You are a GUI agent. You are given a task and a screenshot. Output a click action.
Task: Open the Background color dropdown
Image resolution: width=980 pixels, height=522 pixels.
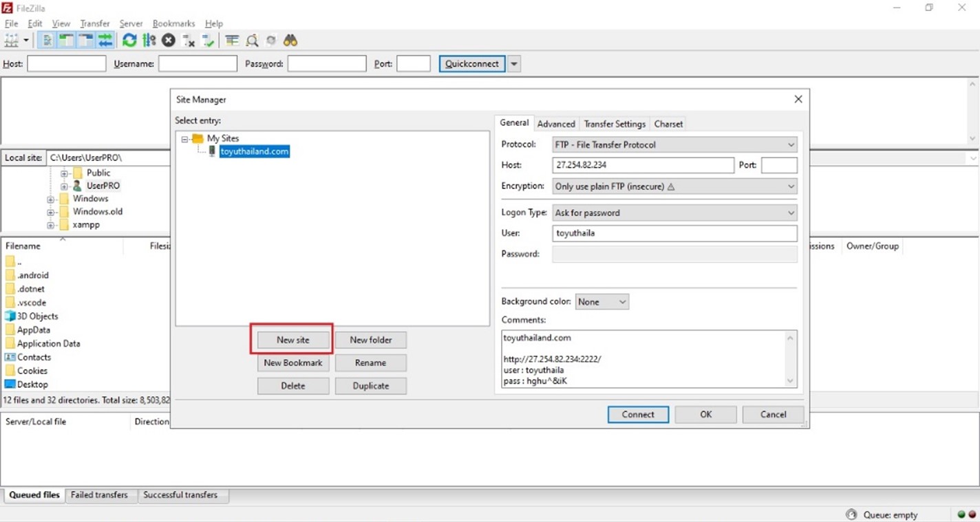pos(602,302)
